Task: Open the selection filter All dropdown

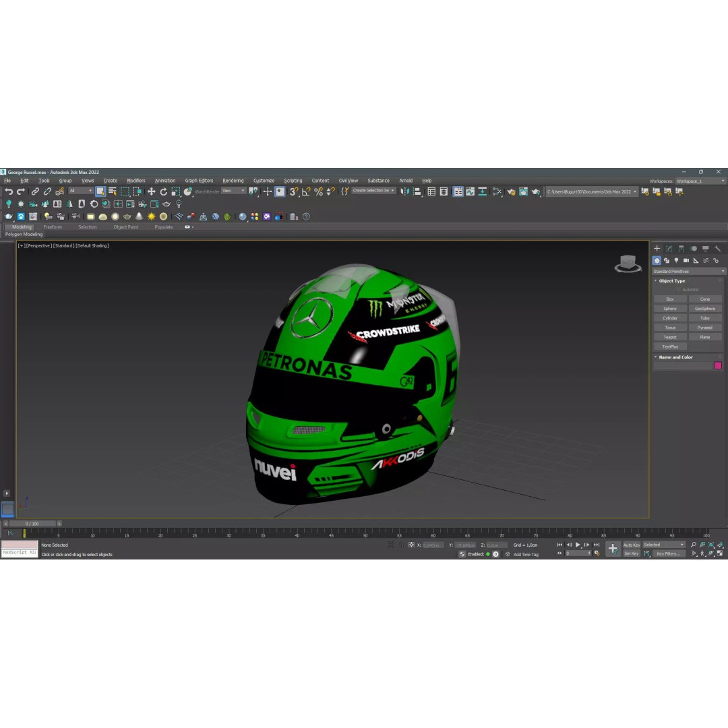Action: click(x=80, y=191)
